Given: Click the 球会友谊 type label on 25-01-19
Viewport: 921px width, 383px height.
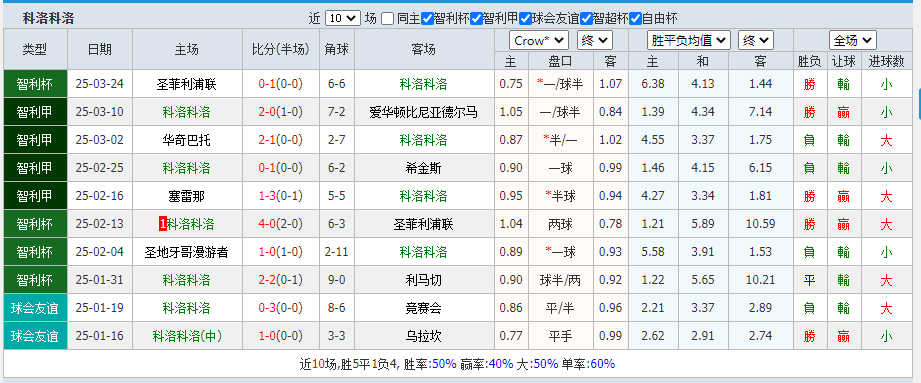Looking at the screenshot, I should click(35, 308).
